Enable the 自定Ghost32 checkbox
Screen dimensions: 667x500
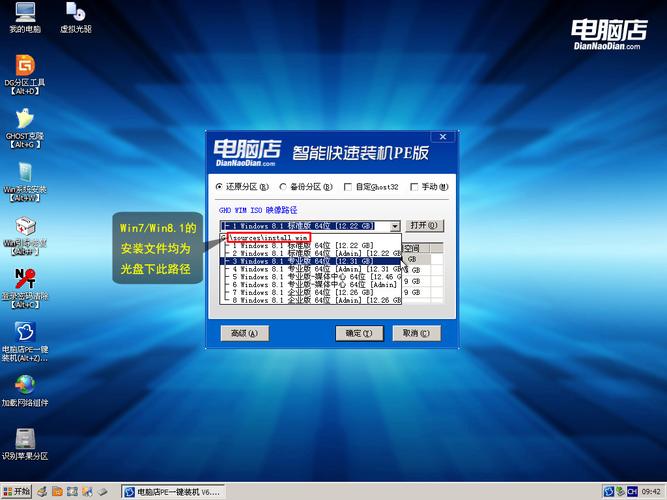[x=347, y=187]
